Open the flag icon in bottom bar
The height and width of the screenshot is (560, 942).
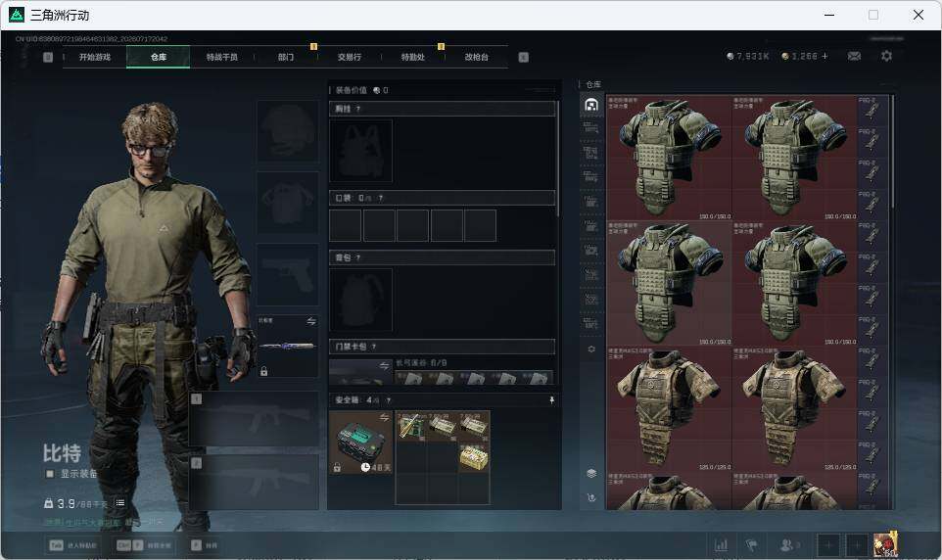coord(751,545)
